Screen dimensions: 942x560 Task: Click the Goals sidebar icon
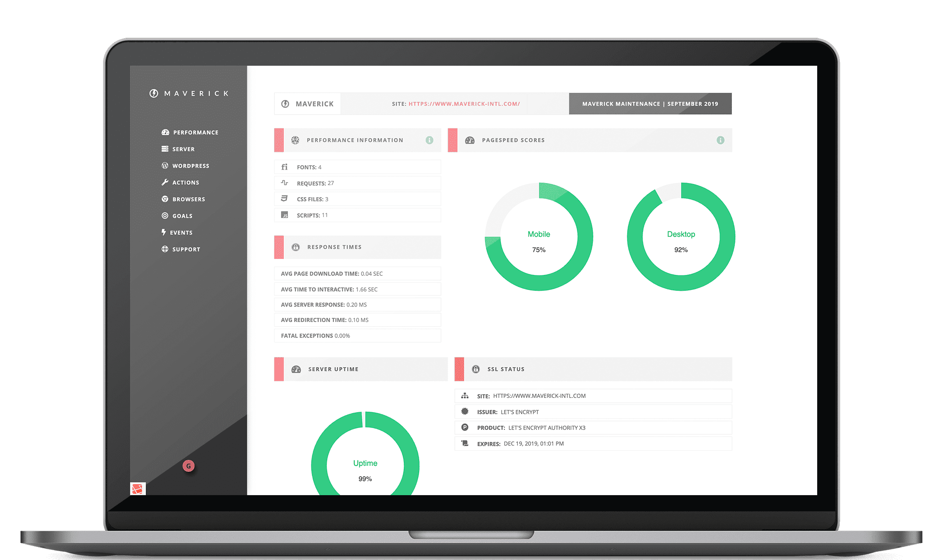tap(165, 215)
